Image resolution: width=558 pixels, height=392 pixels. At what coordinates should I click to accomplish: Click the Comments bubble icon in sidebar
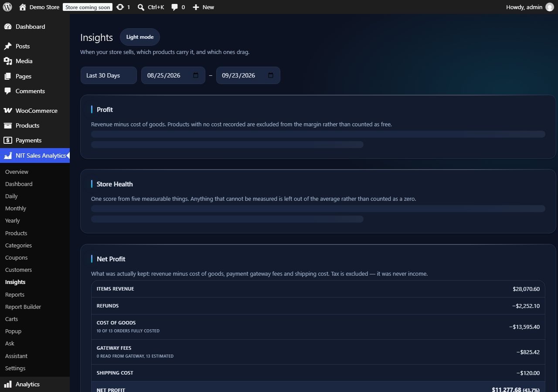(x=8, y=91)
